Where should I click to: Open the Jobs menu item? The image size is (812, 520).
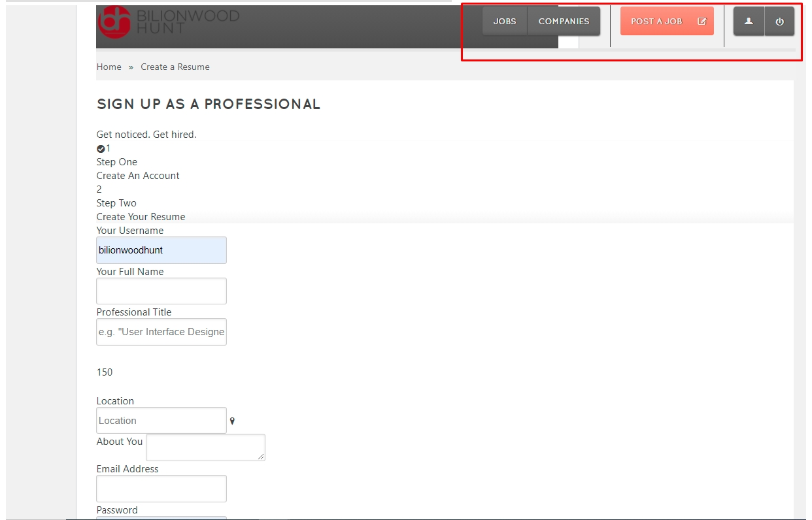point(504,22)
